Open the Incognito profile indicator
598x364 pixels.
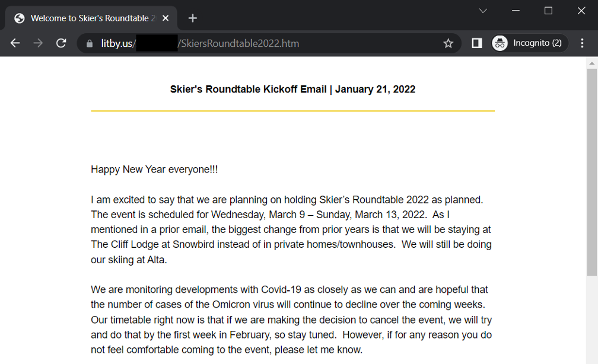(x=529, y=43)
